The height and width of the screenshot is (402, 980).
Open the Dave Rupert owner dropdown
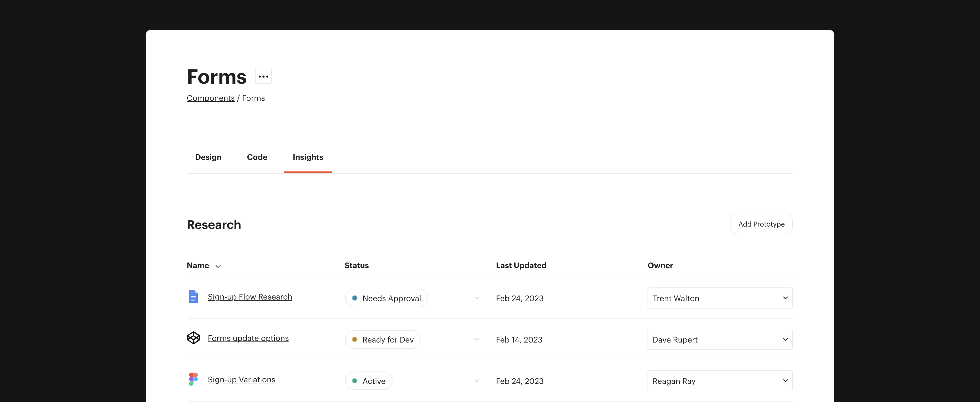point(720,340)
